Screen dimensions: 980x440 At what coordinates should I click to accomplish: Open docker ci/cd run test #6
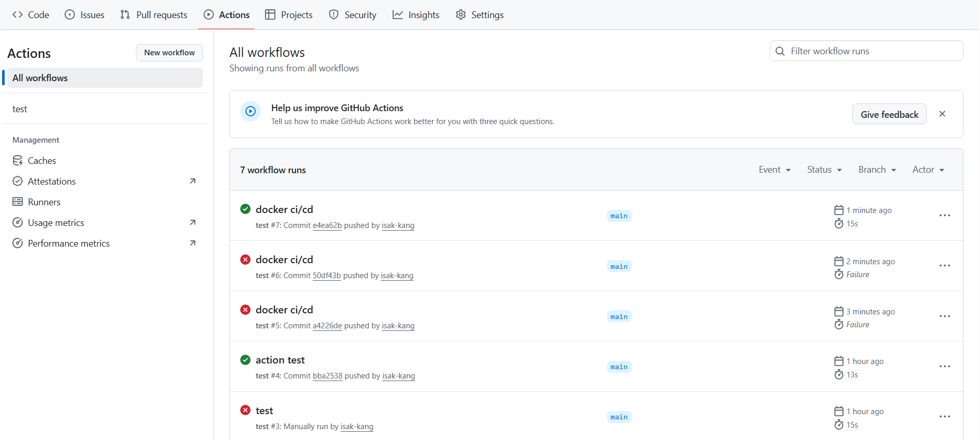pyautogui.click(x=284, y=260)
